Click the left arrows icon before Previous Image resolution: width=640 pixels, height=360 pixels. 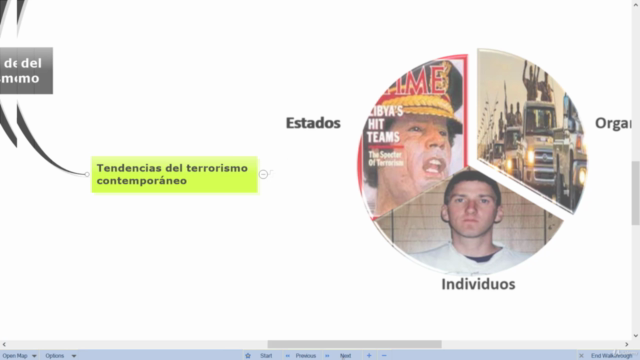tap(287, 356)
